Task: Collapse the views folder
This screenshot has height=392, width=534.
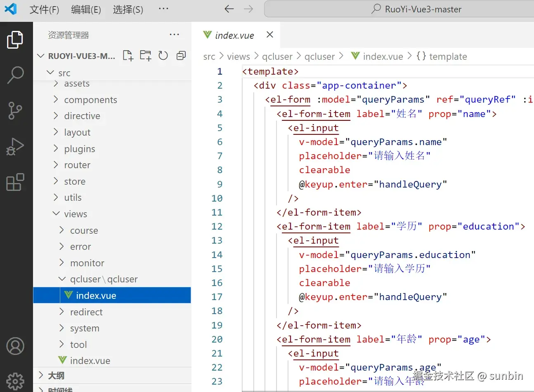Action: [x=76, y=214]
